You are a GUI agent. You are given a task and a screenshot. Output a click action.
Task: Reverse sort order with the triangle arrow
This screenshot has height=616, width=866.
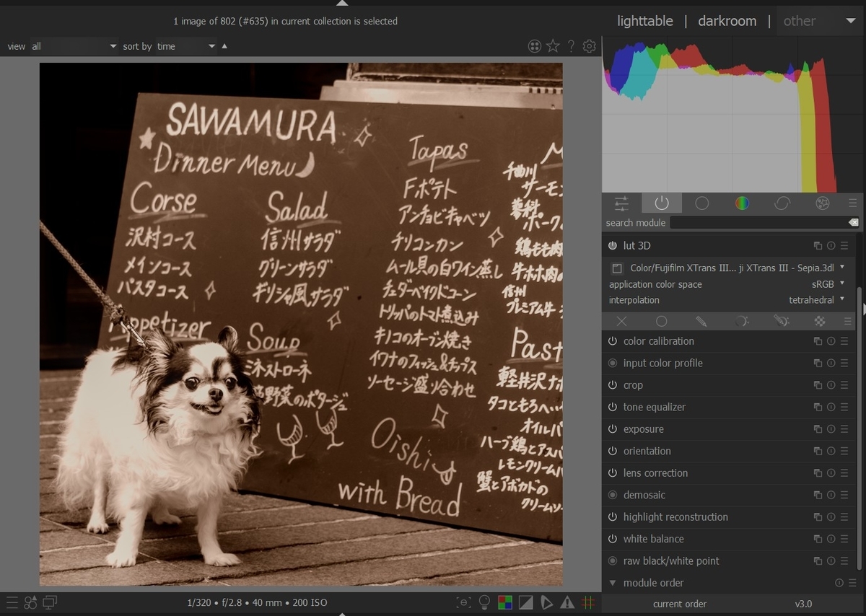[224, 46]
